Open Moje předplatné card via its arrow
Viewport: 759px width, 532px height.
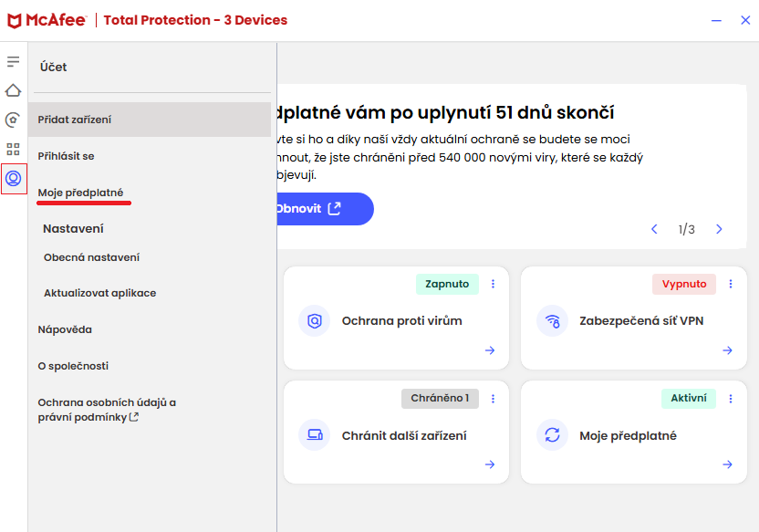click(x=728, y=464)
